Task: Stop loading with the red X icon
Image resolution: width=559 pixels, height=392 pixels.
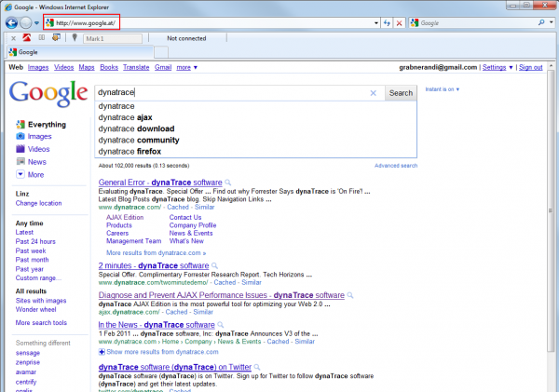Action: click(399, 23)
